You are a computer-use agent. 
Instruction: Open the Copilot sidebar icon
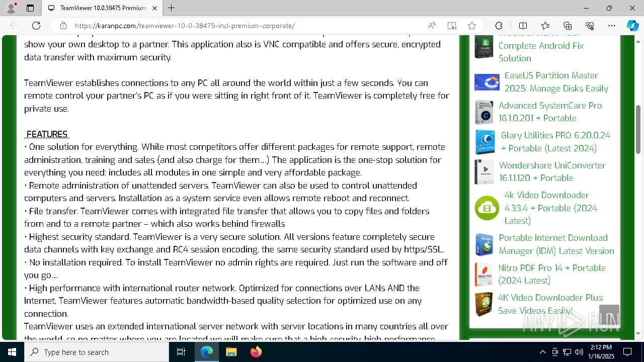coord(632,26)
